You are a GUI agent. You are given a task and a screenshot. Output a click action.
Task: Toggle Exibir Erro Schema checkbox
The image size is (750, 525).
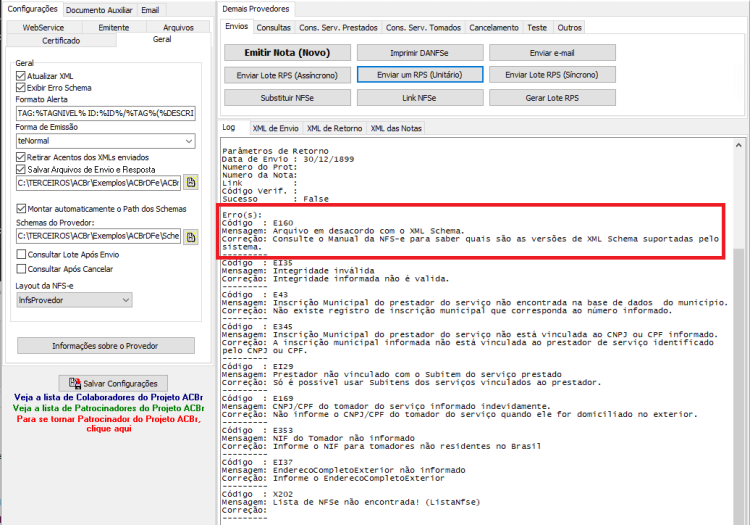21,88
